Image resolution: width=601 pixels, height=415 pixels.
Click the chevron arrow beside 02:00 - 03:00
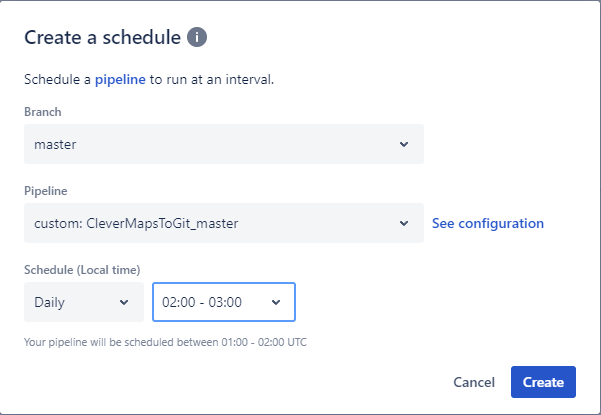[275, 302]
